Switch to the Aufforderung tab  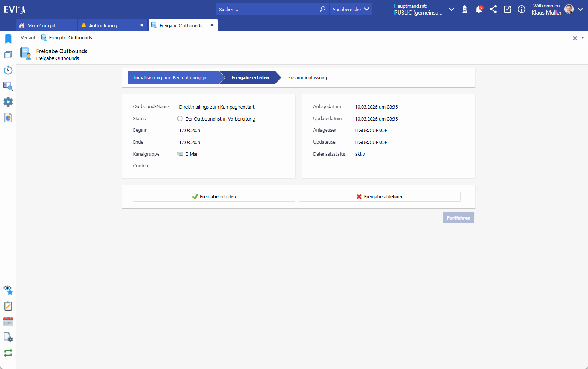pos(103,25)
